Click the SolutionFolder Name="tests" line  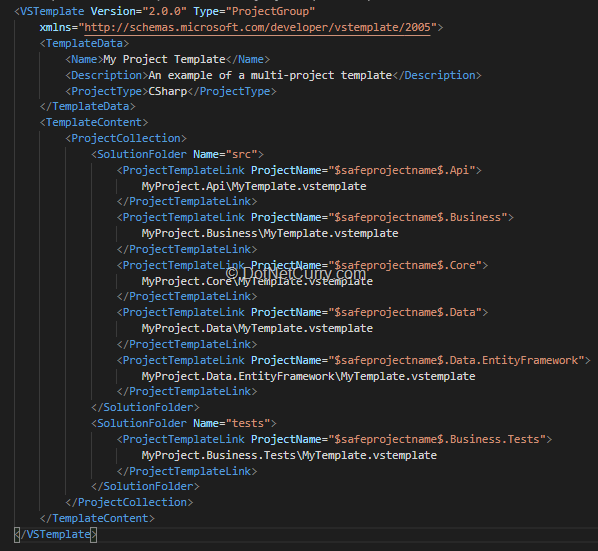tap(184, 423)
